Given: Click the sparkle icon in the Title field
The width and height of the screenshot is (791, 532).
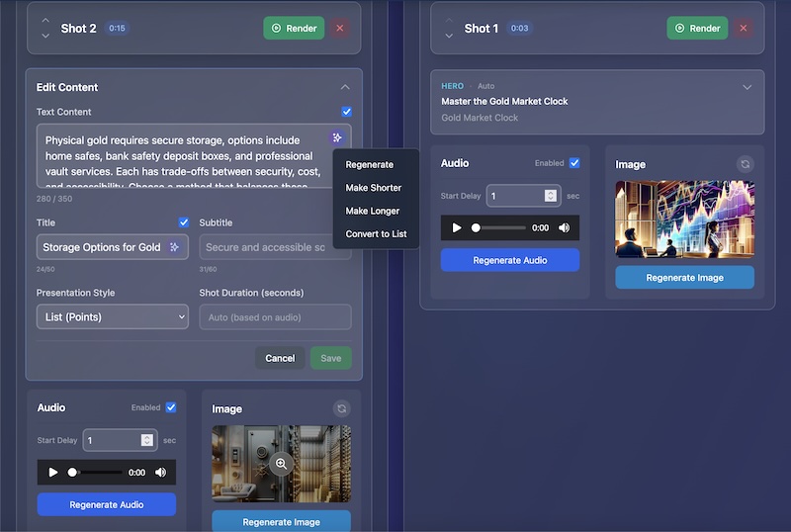Looking at the screenshot, I should click(x=175, y=247).
